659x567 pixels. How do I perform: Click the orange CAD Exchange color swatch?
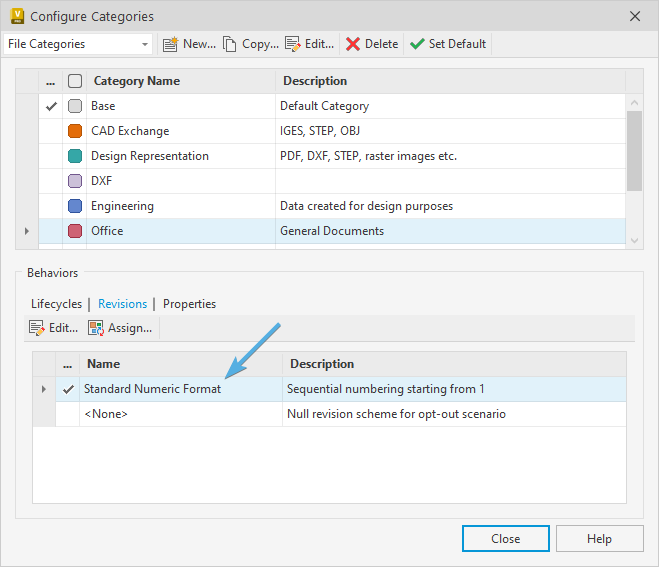coord(75,131)
